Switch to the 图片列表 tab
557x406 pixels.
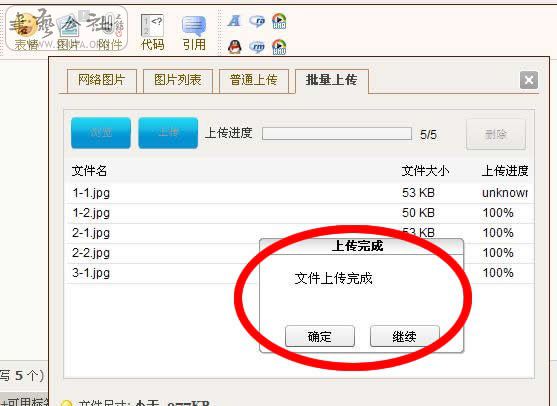click(x=178, y=81)
